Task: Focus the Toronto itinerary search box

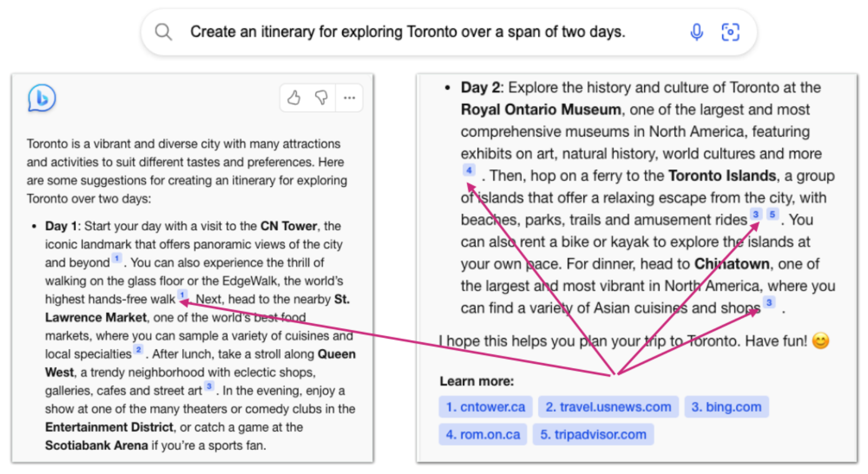Action: tap(449, 32)
